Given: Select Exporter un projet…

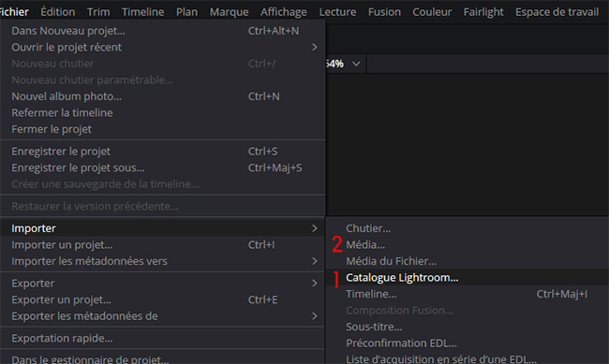Looking at the screenshot, I should point(162,299).
